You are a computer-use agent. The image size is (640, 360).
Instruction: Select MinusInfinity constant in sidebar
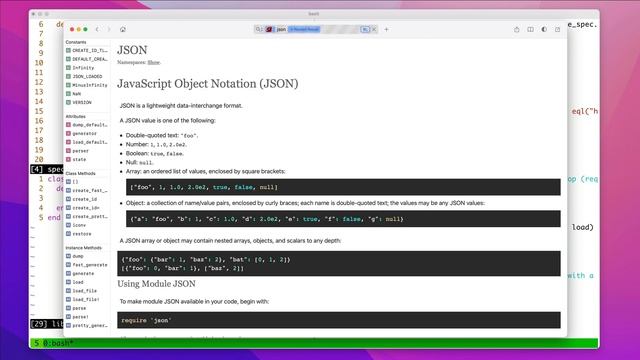point(87,85)
